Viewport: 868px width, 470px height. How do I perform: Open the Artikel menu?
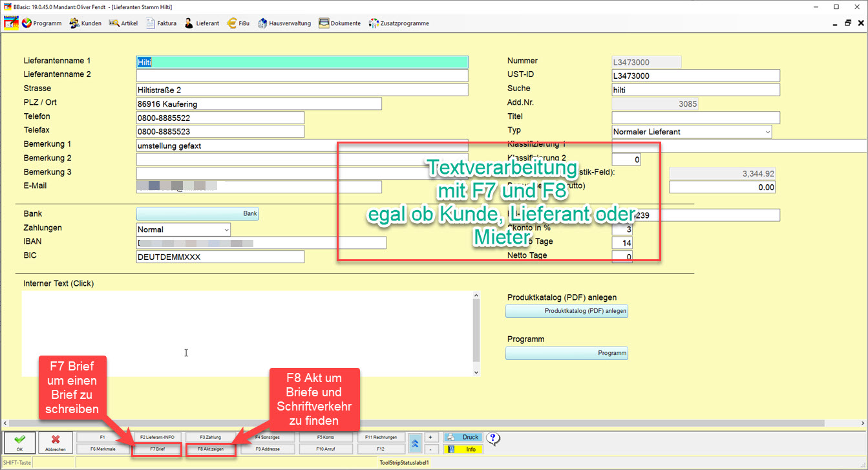(x=123, y=23)
